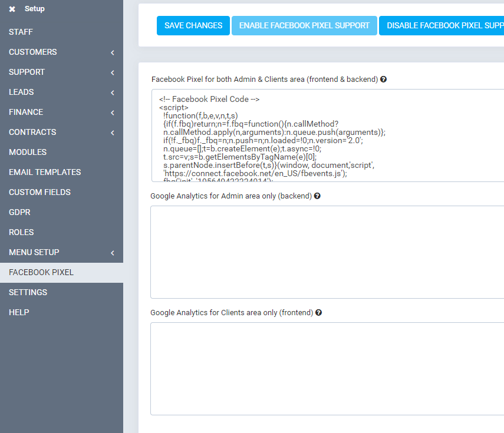Expand the Customers submenu chevron
The width and height of the screenshot is (504, 433).
click(113, 52)
